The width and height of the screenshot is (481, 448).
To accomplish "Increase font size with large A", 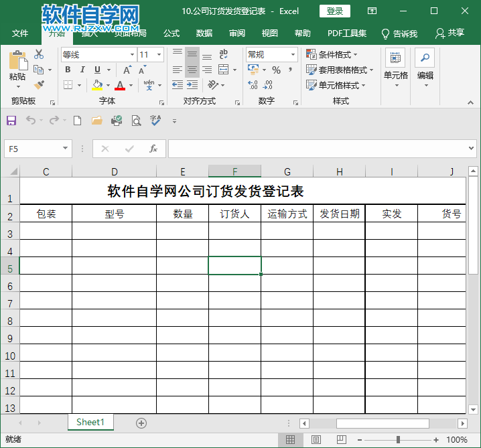I will tap(127, 70).
